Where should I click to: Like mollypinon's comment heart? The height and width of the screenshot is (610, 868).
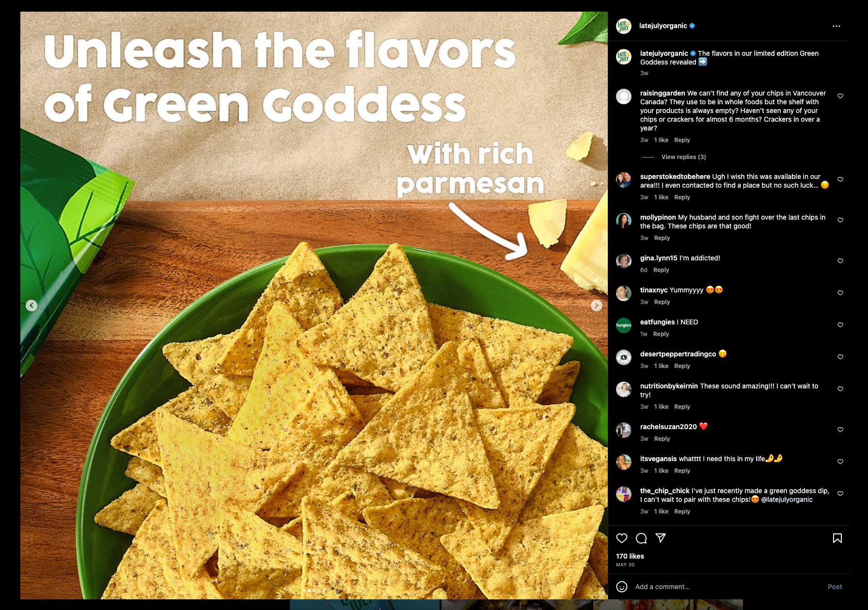(x=840, y=220)
